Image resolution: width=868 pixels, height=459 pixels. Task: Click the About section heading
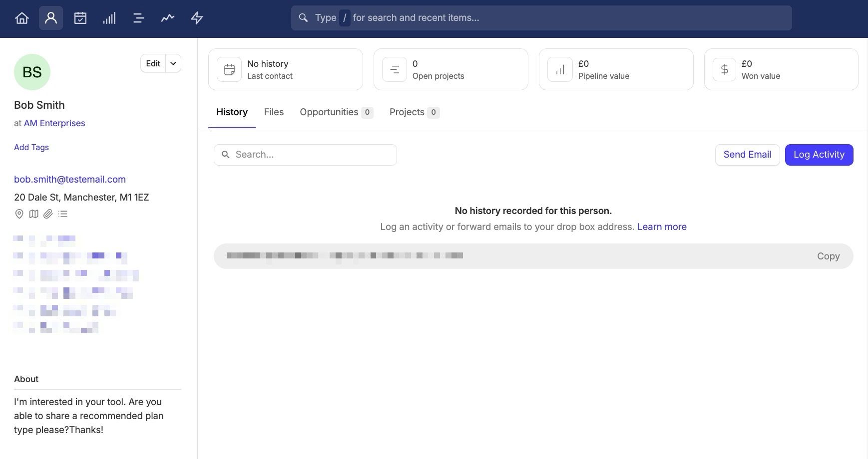(26, 379)
